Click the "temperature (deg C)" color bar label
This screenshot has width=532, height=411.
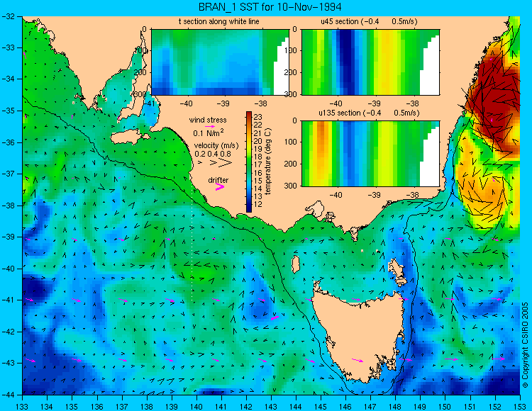click(268, 162)
